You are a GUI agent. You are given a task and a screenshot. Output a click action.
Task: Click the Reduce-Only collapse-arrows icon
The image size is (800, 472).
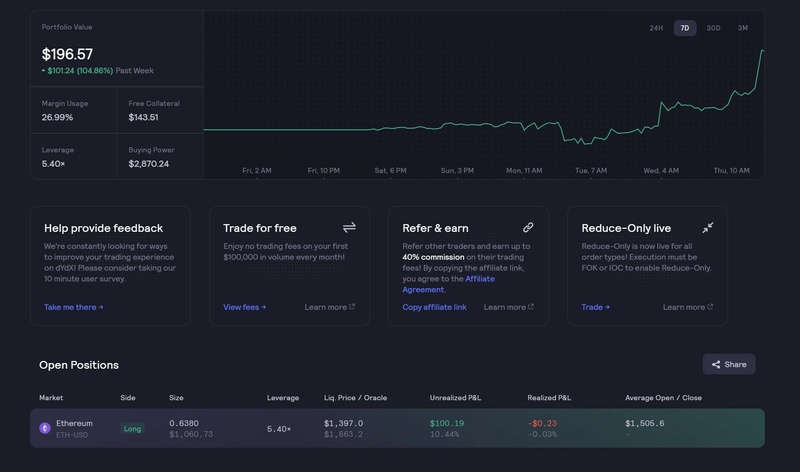click(708, 228)
